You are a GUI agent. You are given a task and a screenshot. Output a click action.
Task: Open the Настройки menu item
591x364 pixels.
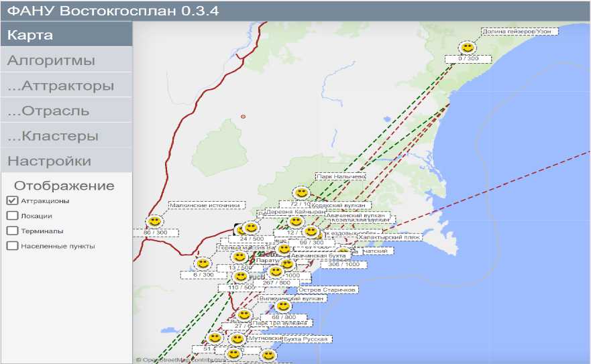[x=66, y=162]
